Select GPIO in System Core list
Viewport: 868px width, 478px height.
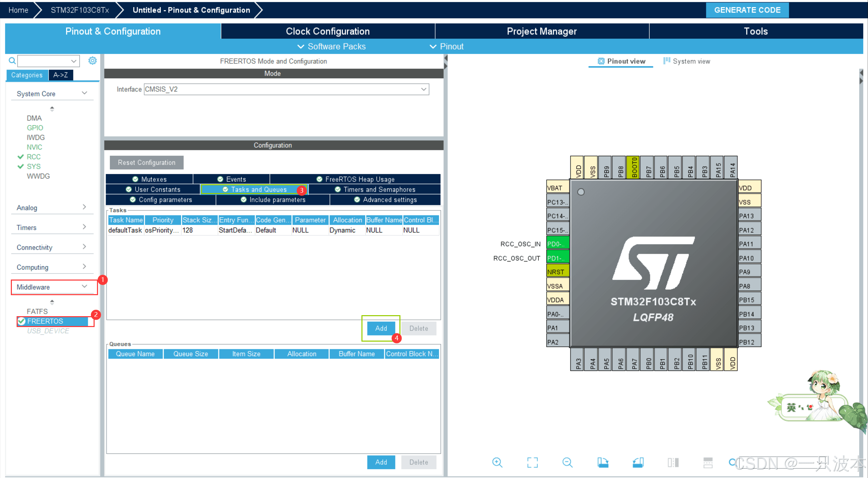35,128
